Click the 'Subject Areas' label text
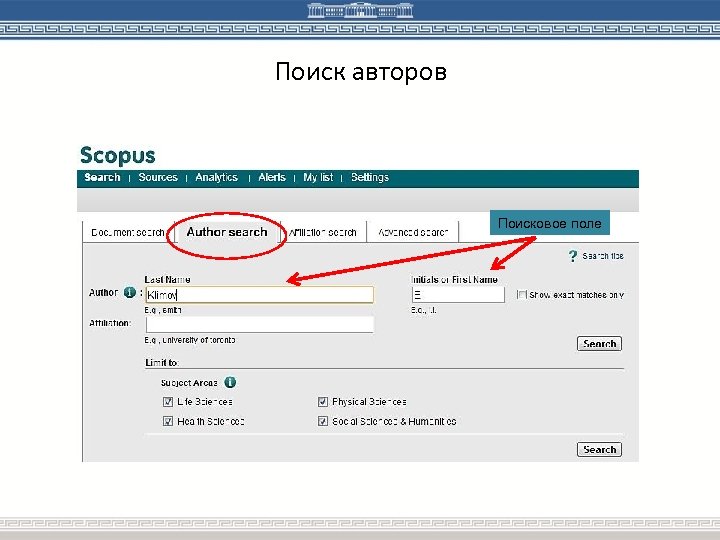 [189, 383]
